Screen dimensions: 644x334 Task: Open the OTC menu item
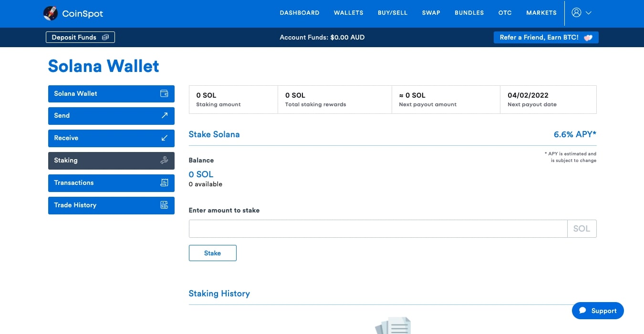pos(505,13)
